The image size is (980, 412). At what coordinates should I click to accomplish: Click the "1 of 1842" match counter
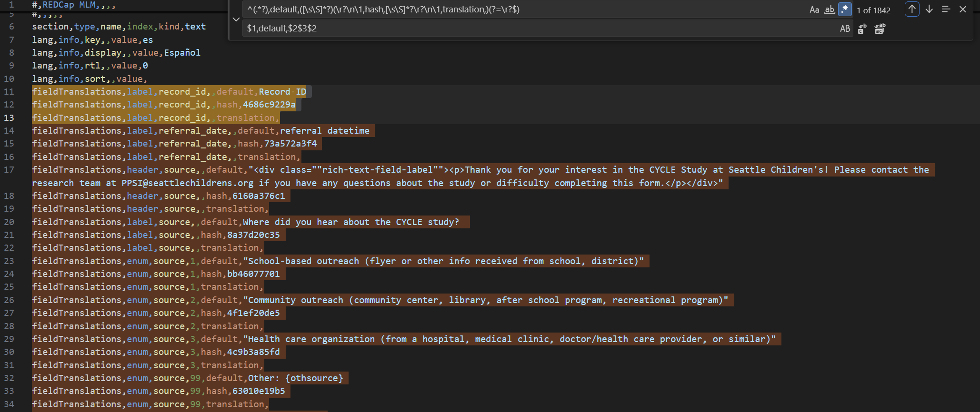click(x=873, y=10)
